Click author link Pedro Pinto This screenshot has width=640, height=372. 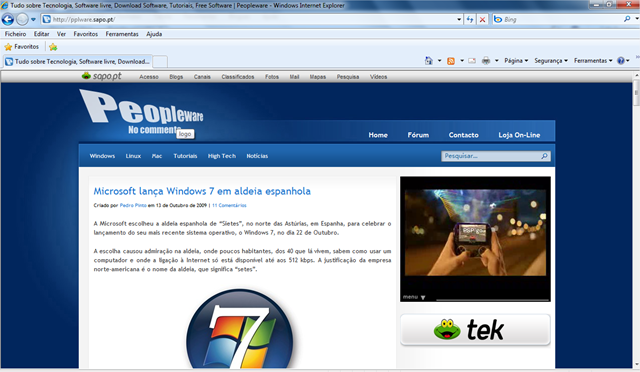click(133, 205)
